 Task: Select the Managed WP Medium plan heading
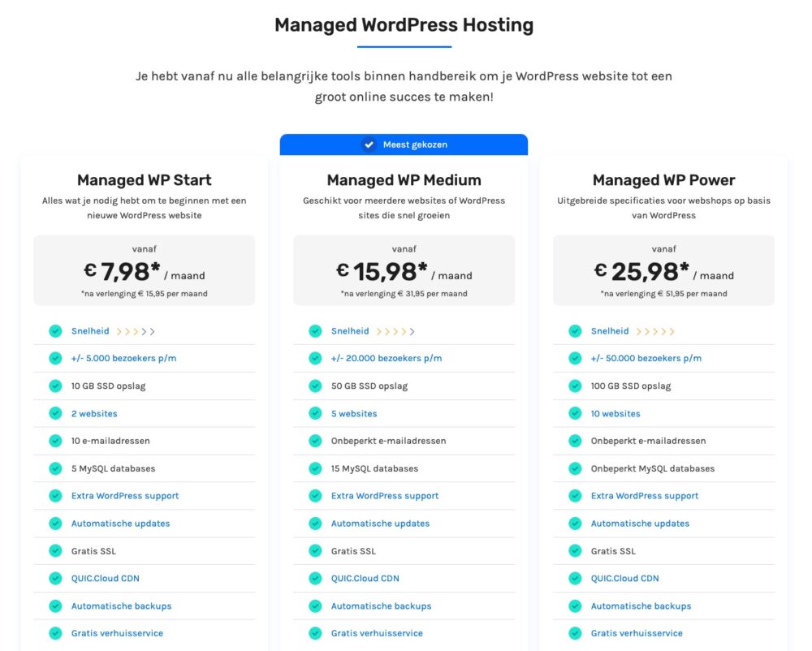tap(404, 180)
